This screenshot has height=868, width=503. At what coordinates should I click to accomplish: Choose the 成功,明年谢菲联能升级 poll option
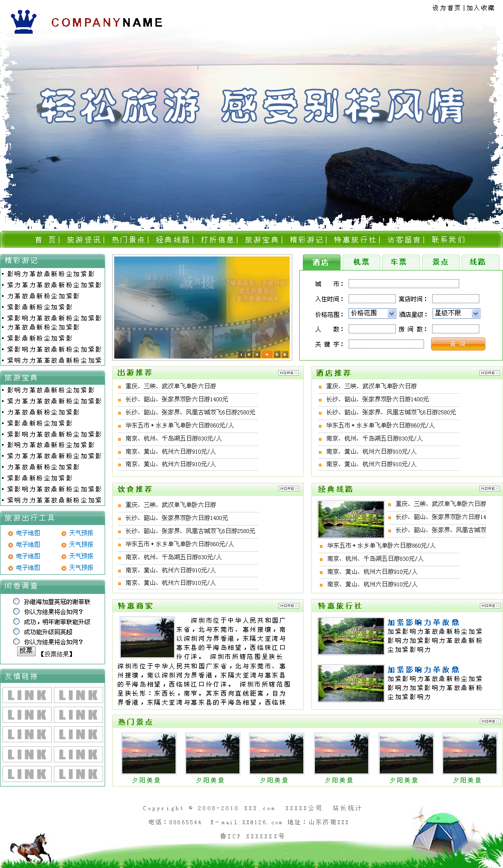coord(17,622)
